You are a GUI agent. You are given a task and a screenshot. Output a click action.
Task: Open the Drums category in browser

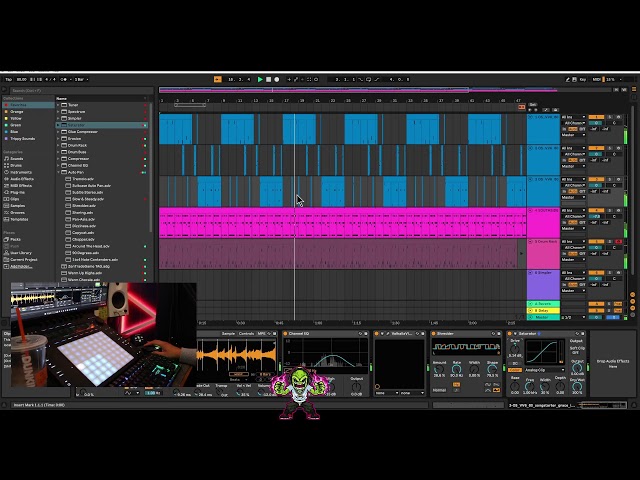[x=28, y=165]
